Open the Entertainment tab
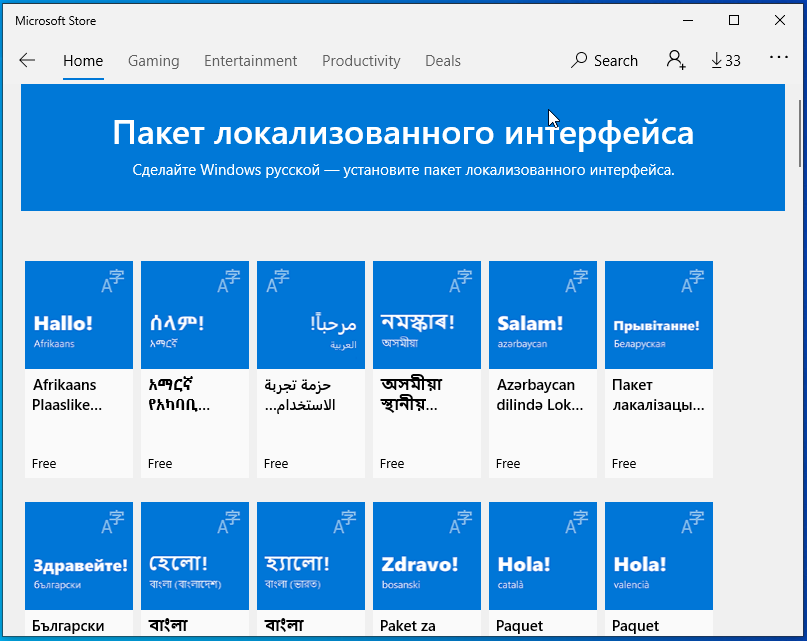Image resolution: width=807 pixels, height=641 pixels. 250,61
